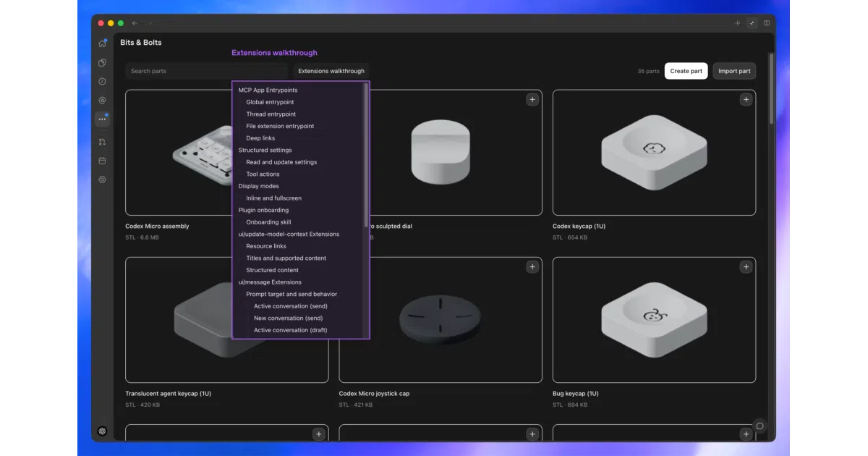Select Prompt target and send behavior
Screen dimensions: 868x456
292,295
